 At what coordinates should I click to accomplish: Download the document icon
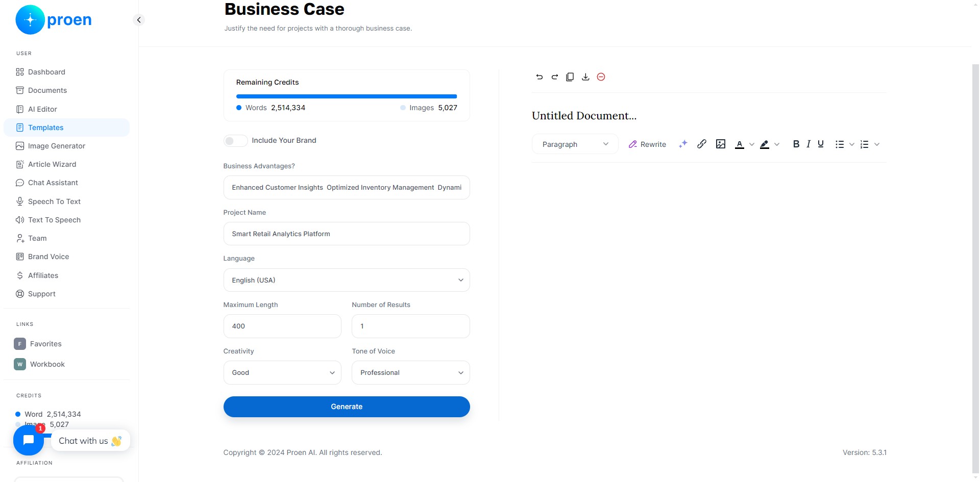point(585,77)
